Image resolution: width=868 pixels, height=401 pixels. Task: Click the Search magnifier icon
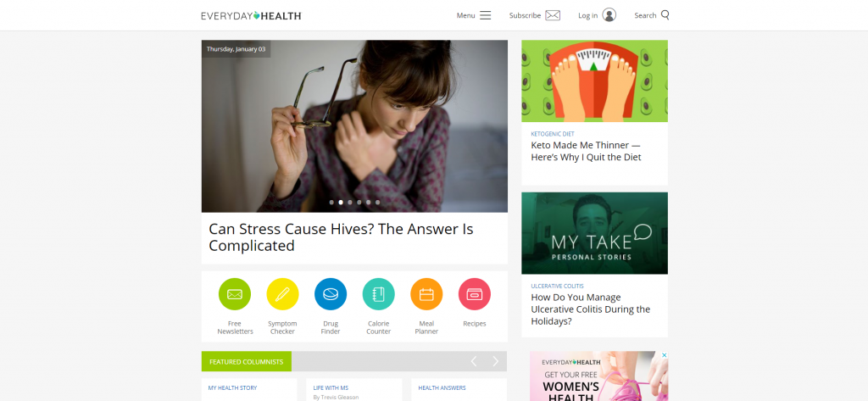665,15
